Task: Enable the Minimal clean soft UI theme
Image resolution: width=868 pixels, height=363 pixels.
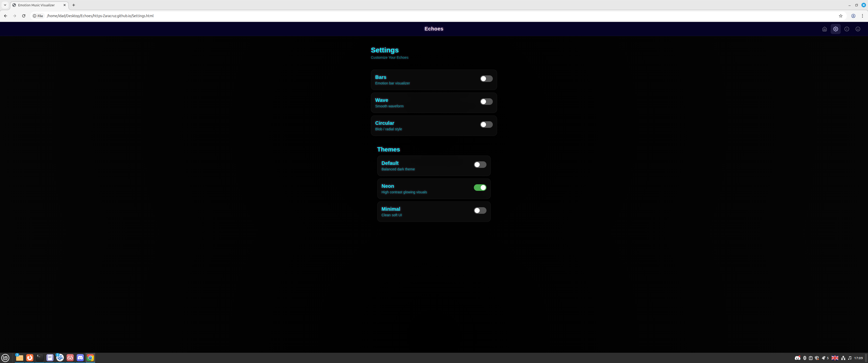Action: 480,210
